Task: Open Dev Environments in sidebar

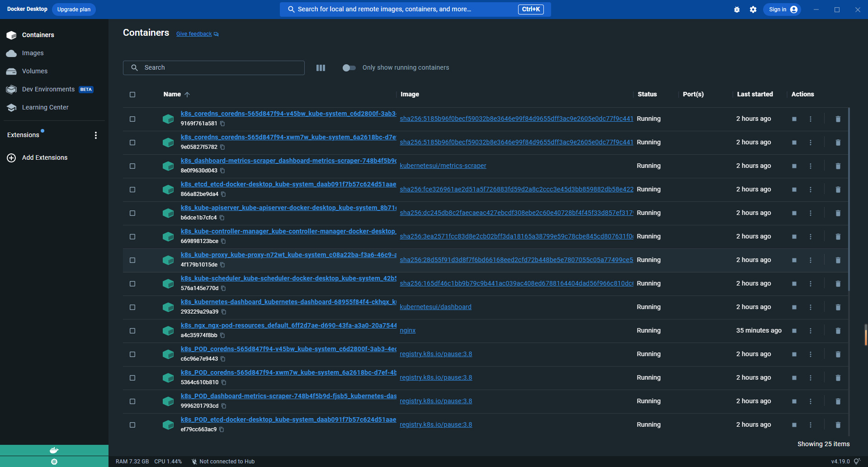Action: tap(54, 90)
